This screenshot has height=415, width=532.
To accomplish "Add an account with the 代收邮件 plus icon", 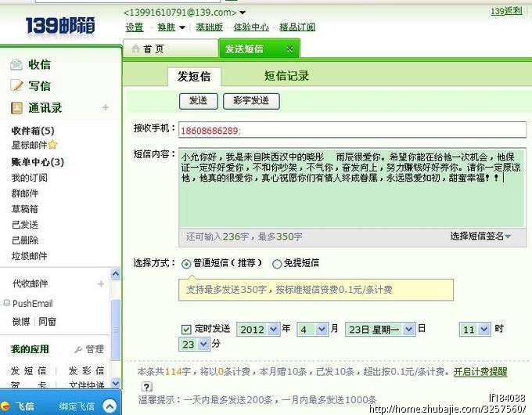I will click(x=101, y=283).
